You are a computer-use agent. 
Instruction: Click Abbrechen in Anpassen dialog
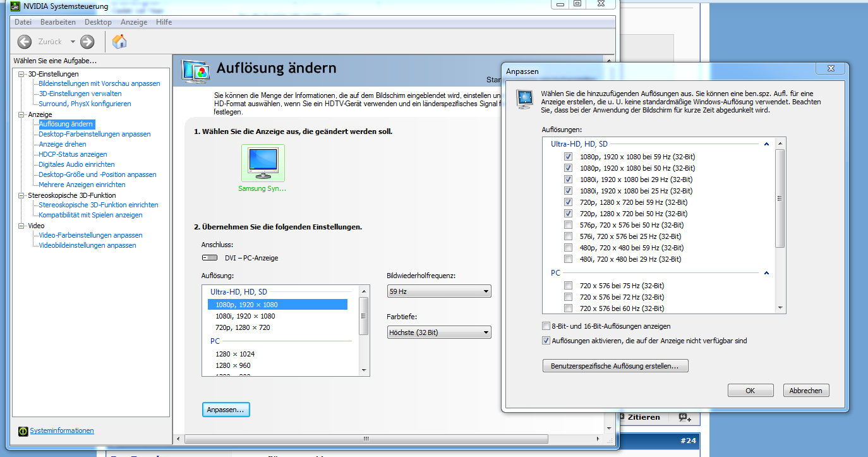point(806,391)
